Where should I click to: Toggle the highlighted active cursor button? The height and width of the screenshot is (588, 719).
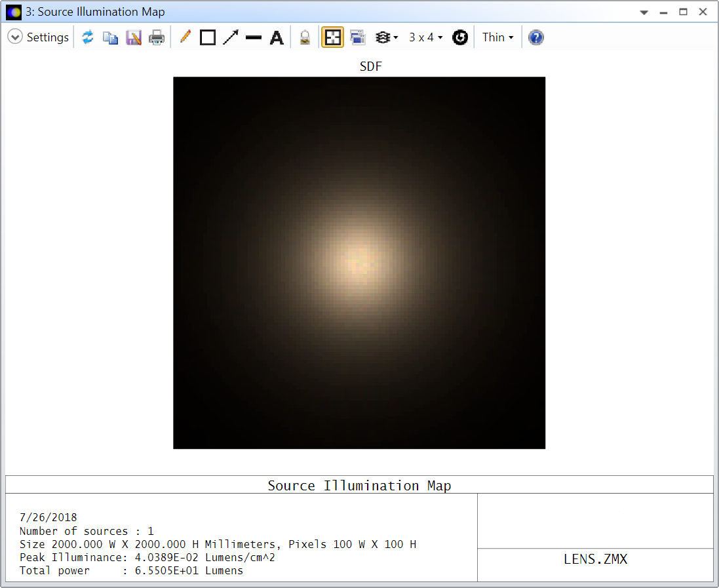point(332,37)
